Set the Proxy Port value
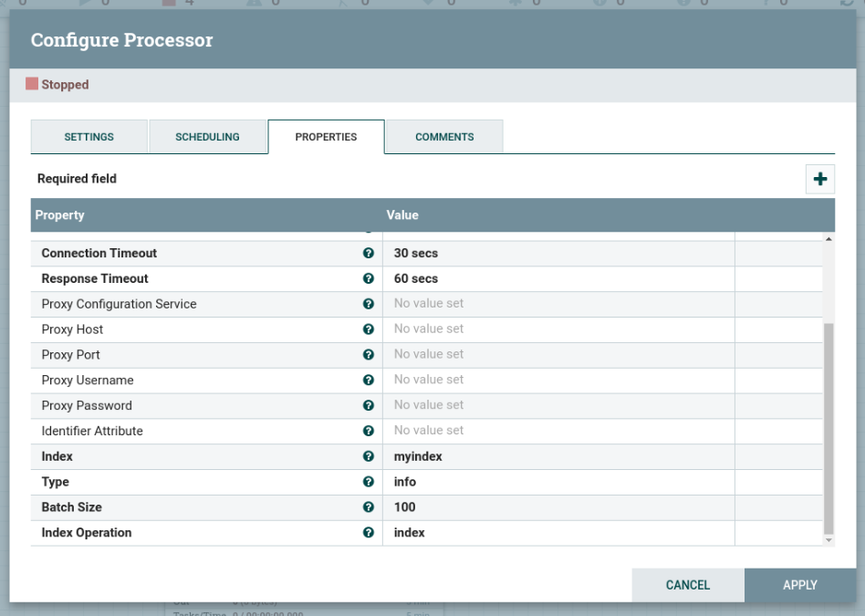 (x=558, y=355)
